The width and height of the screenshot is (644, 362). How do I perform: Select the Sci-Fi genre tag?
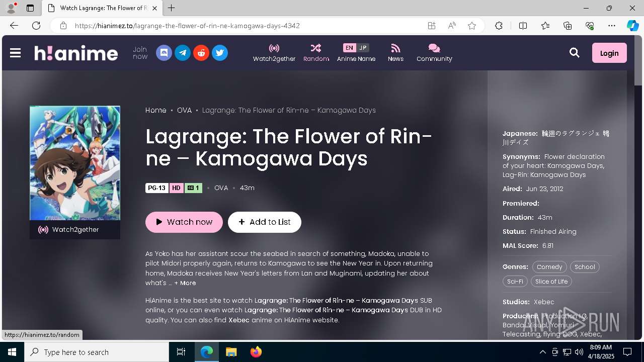pos(515,282)
